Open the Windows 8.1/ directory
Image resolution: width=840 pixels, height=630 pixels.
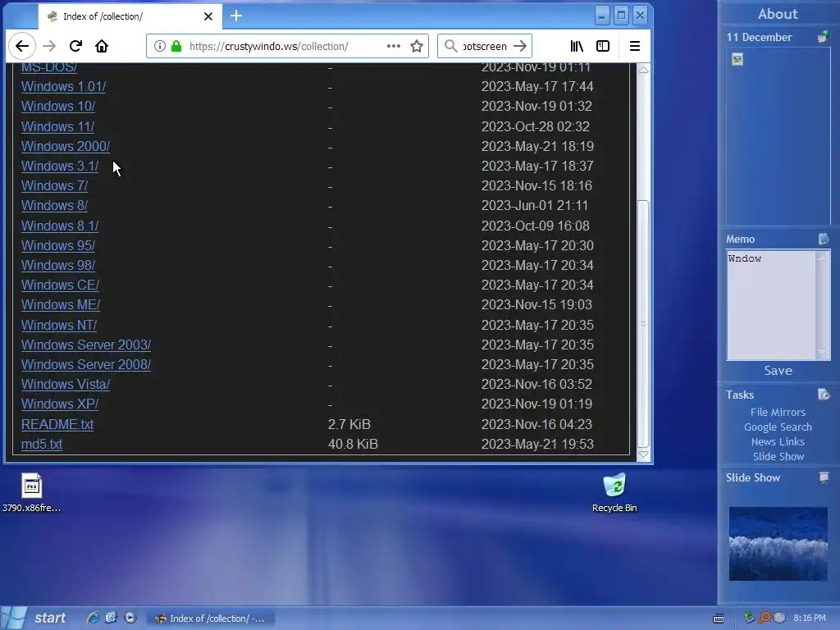click(x=60, y=226)
